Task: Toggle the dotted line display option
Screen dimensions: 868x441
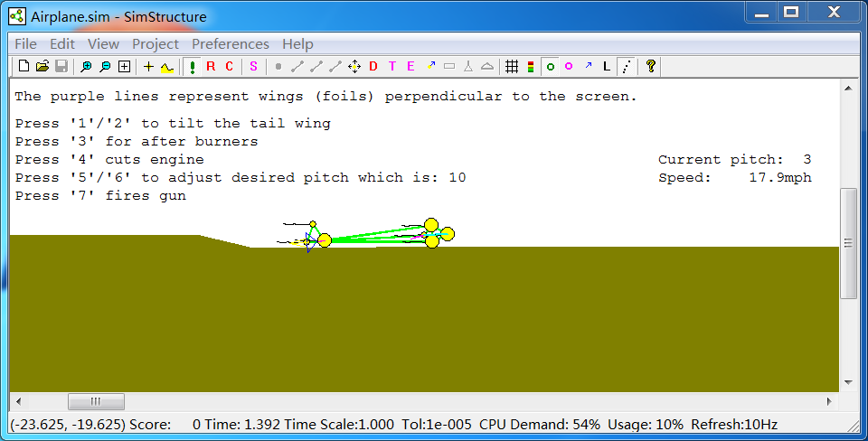Action: point(626,66)
